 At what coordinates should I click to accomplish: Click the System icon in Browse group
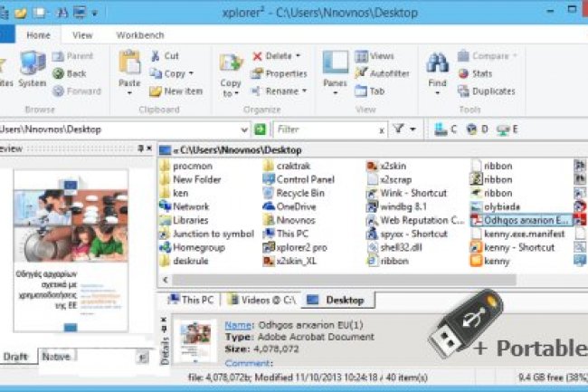pos(33,70)
